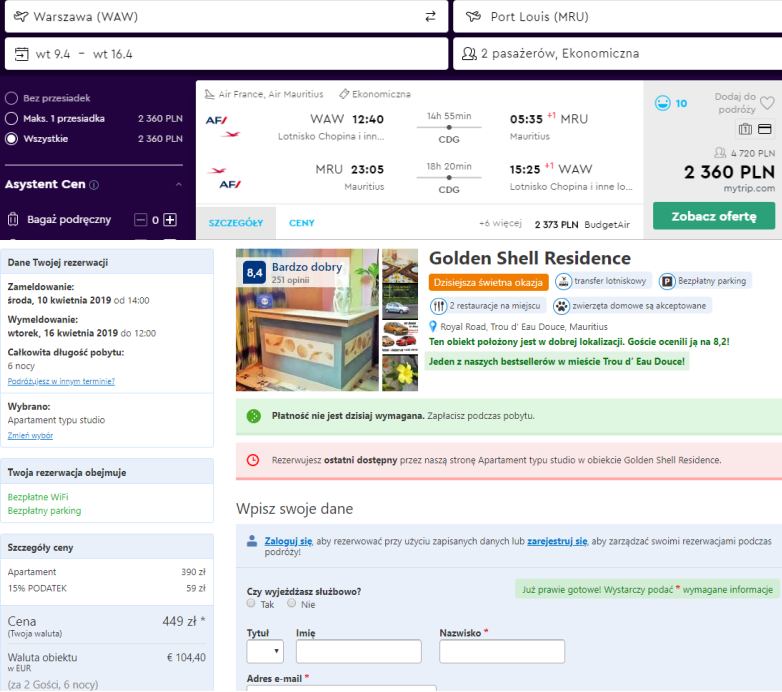
Task: Select Maks. 1 przesiadka radio option
Action: [11, 119]
